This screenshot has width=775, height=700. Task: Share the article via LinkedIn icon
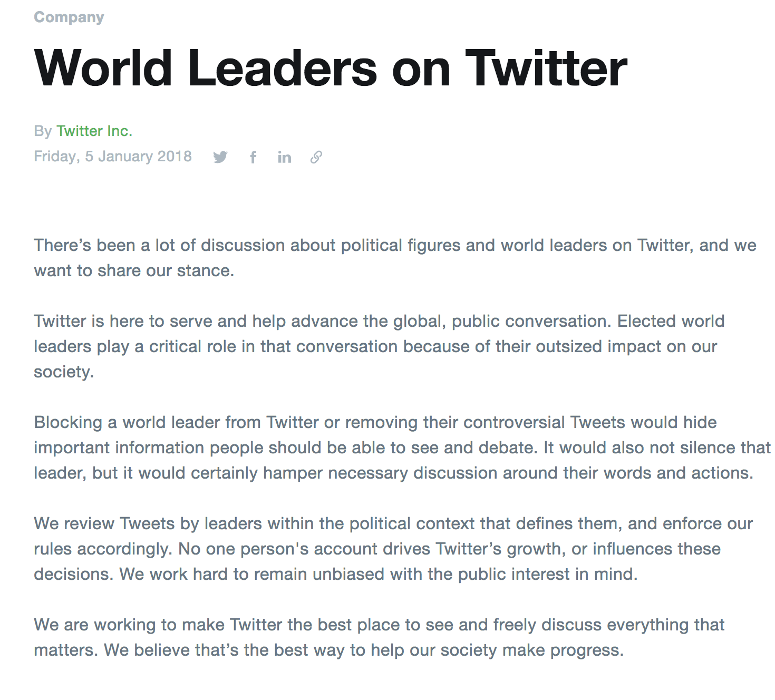pos(284,157)
